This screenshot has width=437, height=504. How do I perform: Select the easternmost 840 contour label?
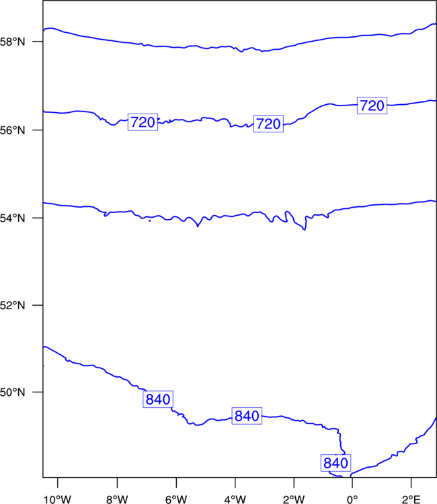tap(335, 463)
